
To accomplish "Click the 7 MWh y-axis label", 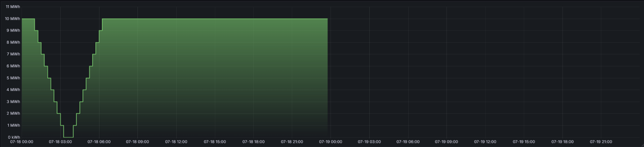I will [13, 54].
